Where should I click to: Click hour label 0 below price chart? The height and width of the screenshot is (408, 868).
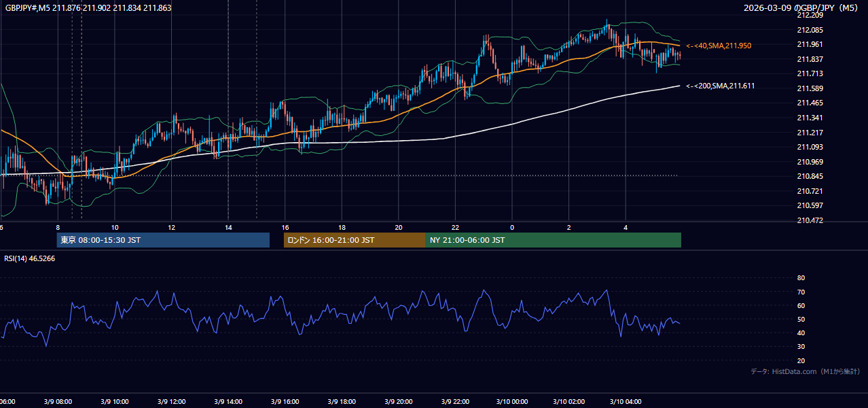512,228
